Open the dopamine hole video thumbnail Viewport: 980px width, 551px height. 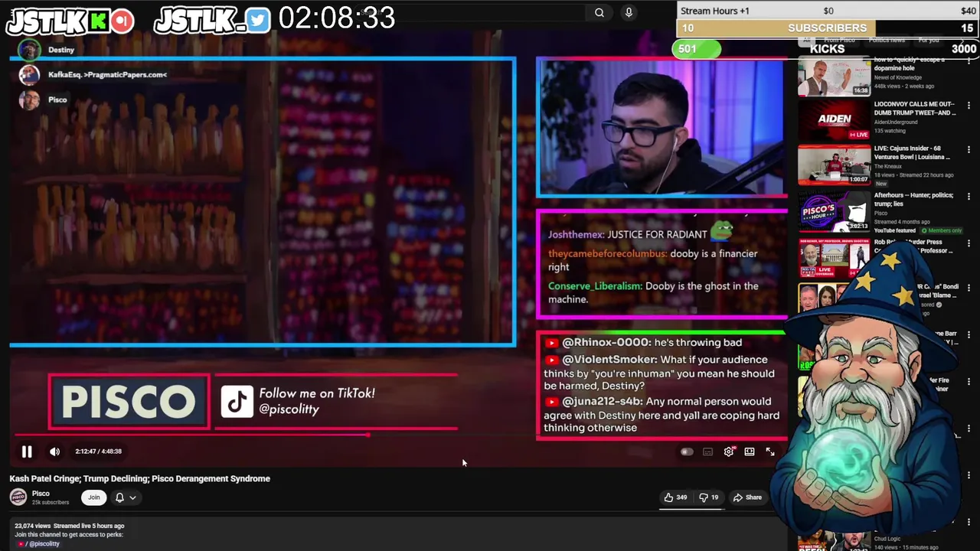(834, 76)
